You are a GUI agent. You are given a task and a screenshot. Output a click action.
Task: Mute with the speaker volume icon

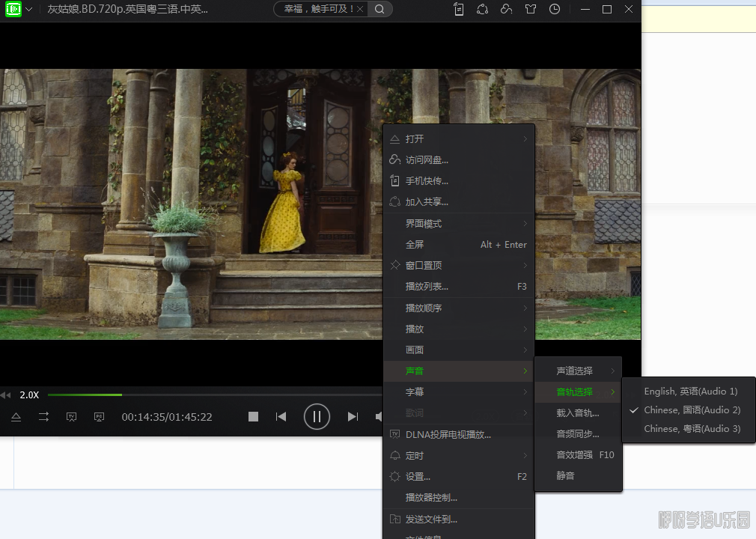coord(379,416)
